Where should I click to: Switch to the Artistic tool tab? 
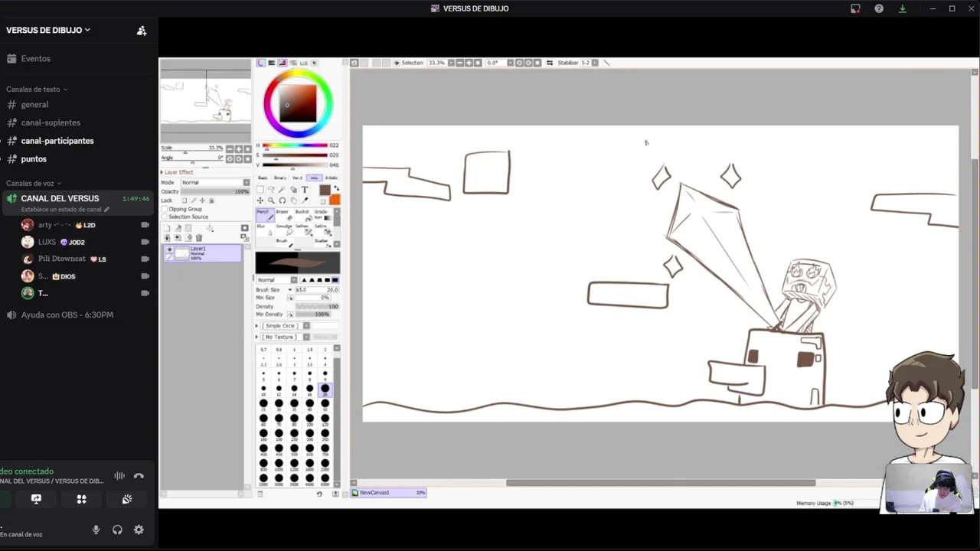tap(332, 178)
